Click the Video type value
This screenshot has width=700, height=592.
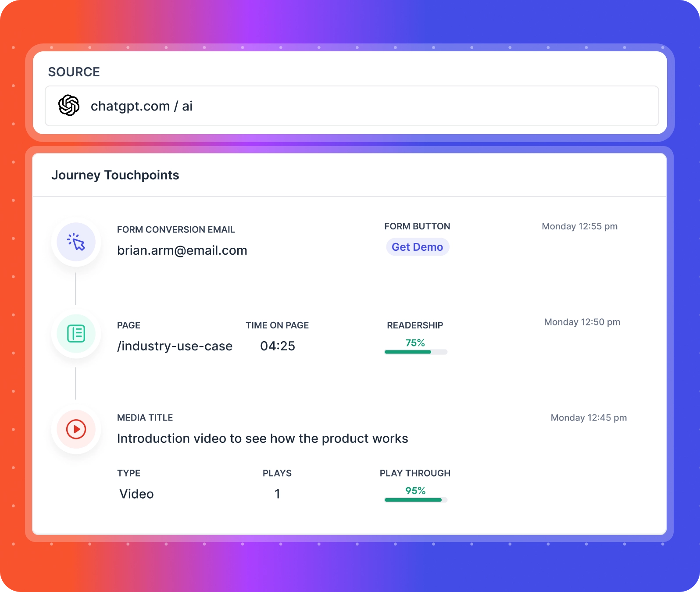tap(136, 494)
